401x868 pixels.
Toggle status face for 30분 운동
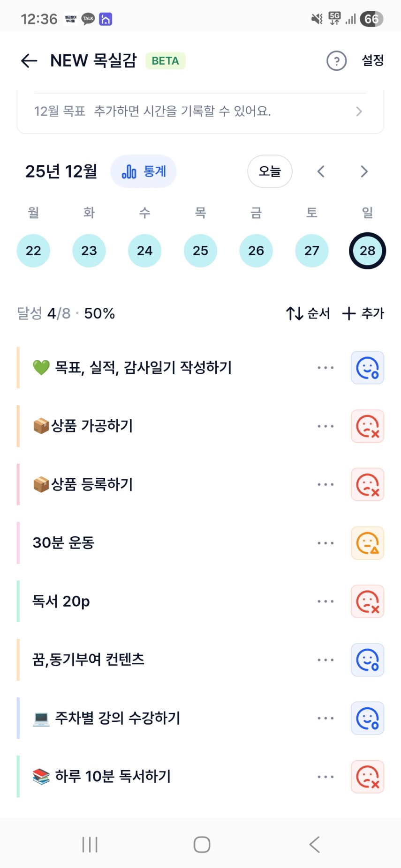click(x=367, y=543)
